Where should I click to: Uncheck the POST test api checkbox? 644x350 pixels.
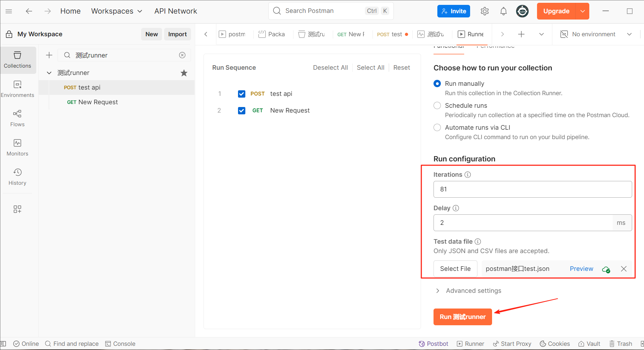tap(242, 94)
